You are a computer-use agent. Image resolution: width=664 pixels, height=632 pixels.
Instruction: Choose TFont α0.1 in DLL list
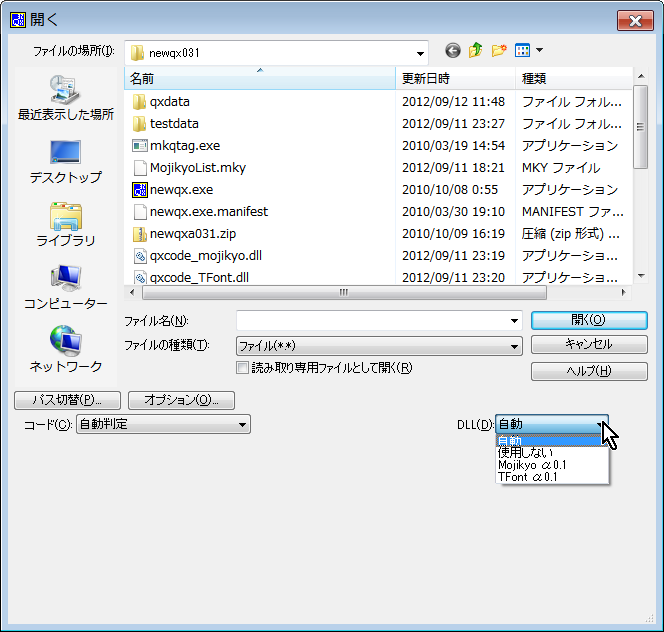(x=552, y=477)
